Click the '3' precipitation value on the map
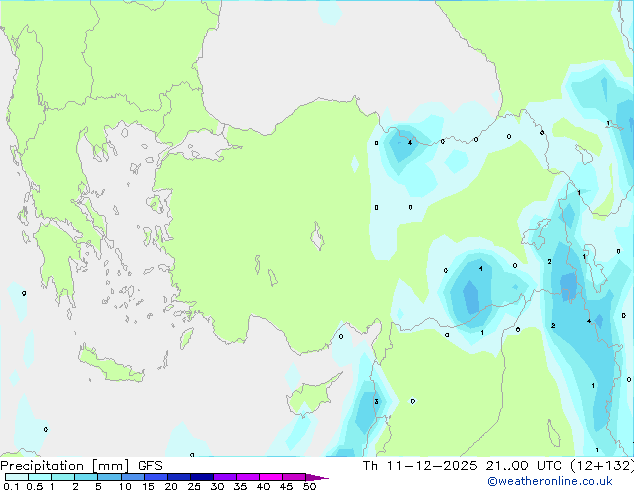The image size is (634, 490). (x=376, y=401)
